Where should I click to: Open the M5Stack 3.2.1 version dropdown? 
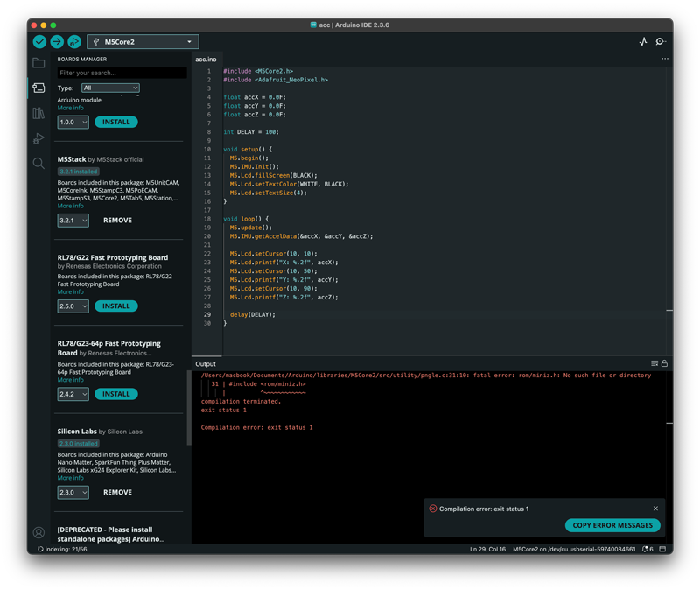point(73,221)
